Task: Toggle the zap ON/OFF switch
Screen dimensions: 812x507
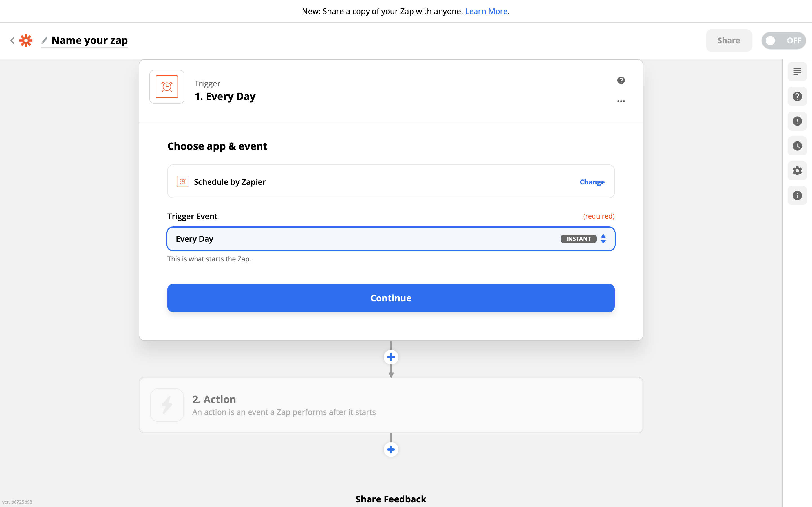Action: click(783, 41)
